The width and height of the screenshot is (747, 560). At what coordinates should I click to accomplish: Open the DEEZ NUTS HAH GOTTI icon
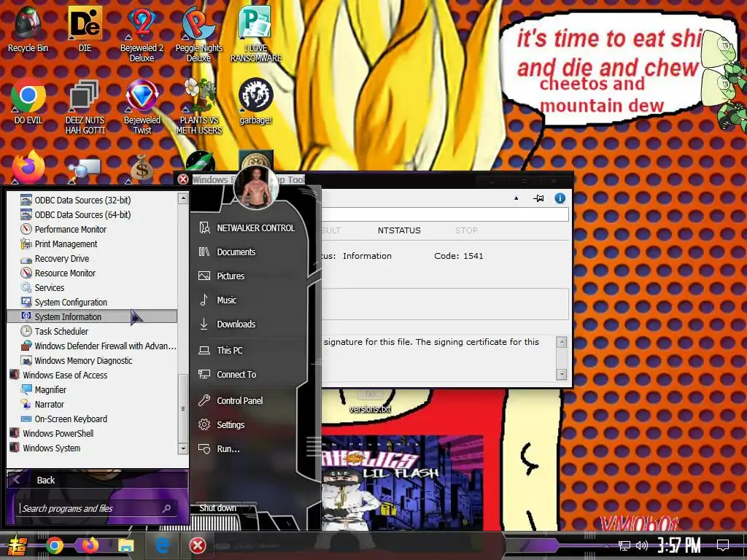point(85,106)
